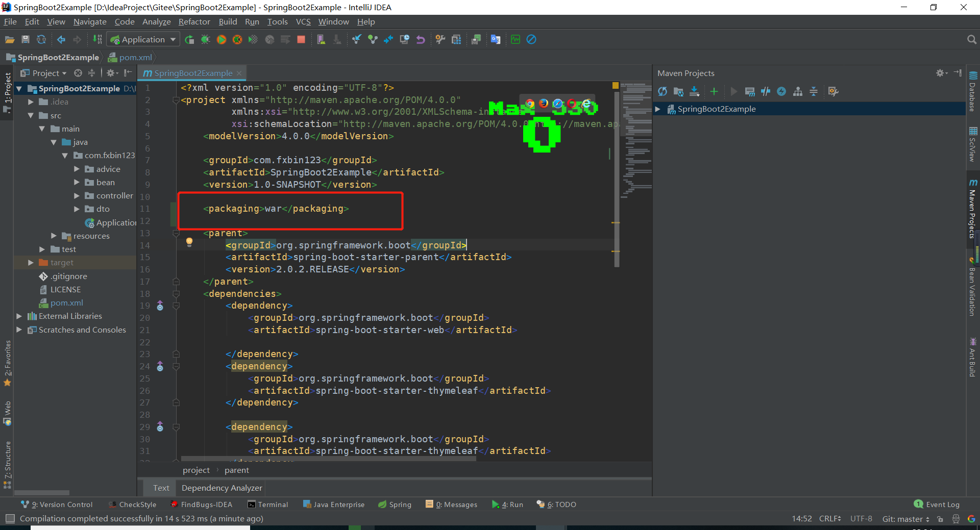Click the editor vertical scrollbar
Image resolution: width=980 pixels, height=530 pixels.
(x=617, y=180)
